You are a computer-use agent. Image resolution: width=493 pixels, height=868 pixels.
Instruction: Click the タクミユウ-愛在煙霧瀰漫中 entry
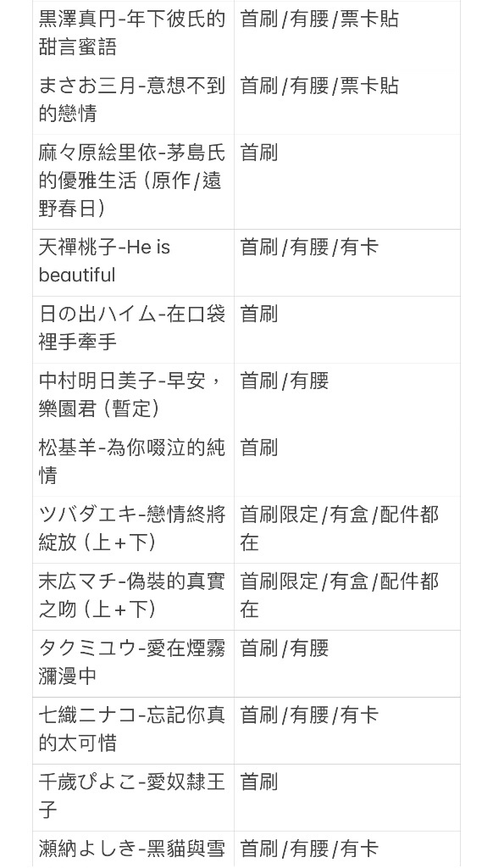click(132, 663)
